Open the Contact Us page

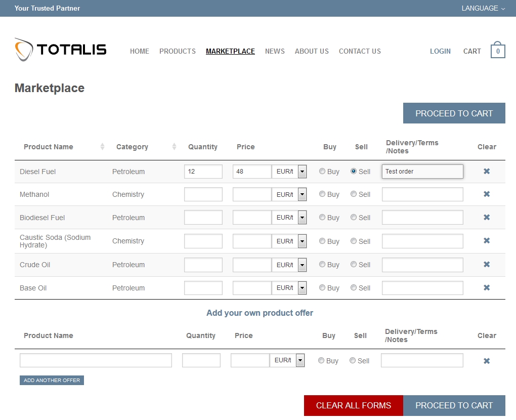click(x=360, y=51)
